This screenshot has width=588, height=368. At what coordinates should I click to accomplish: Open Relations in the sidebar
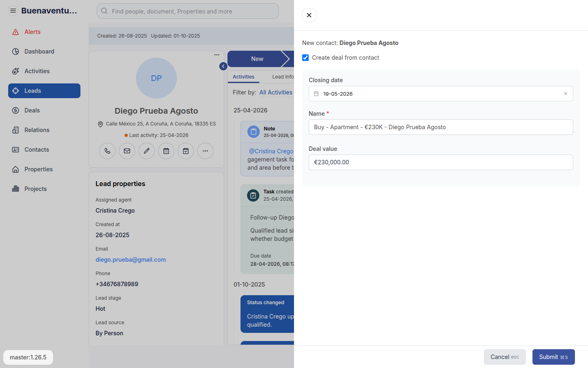pyautogui.click(x=44, y=130)
